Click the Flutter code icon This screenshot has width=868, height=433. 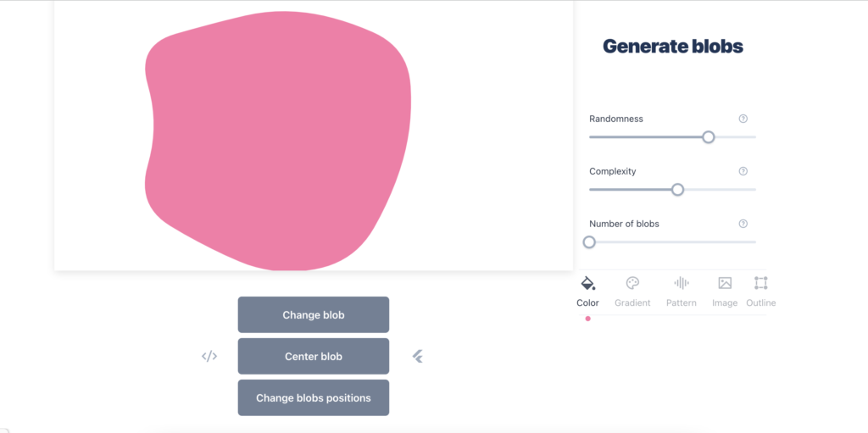point(418,356)
